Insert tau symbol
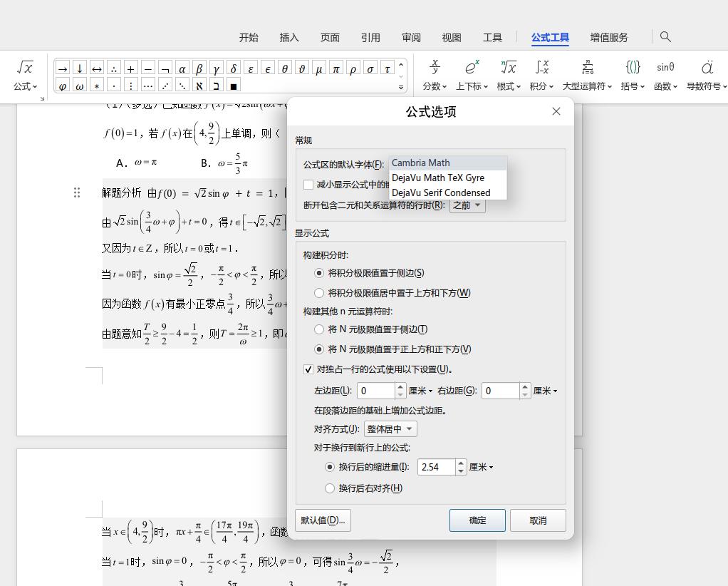Image resolution: width=728 pixels, height=586 pixels. pos(388,68)
